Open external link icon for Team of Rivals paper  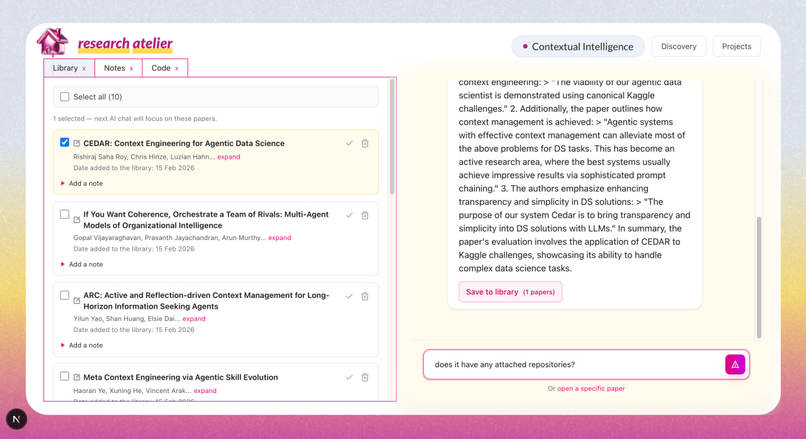(x=77, y=220)
